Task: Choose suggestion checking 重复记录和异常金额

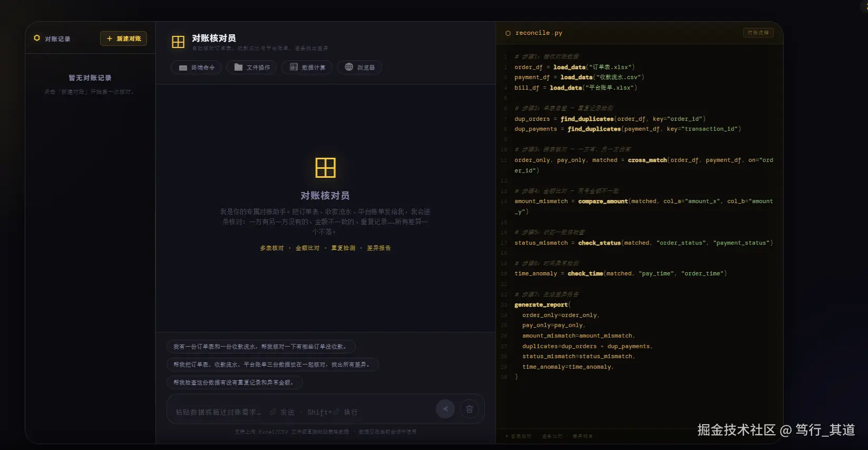Action: [x=235, y=382]
